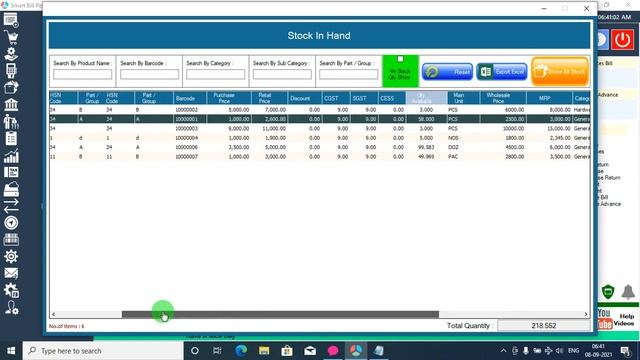Screen dimensions: 640x360
Task: Open the card payment terminal sidebar icon
Action: click(11, 71)
